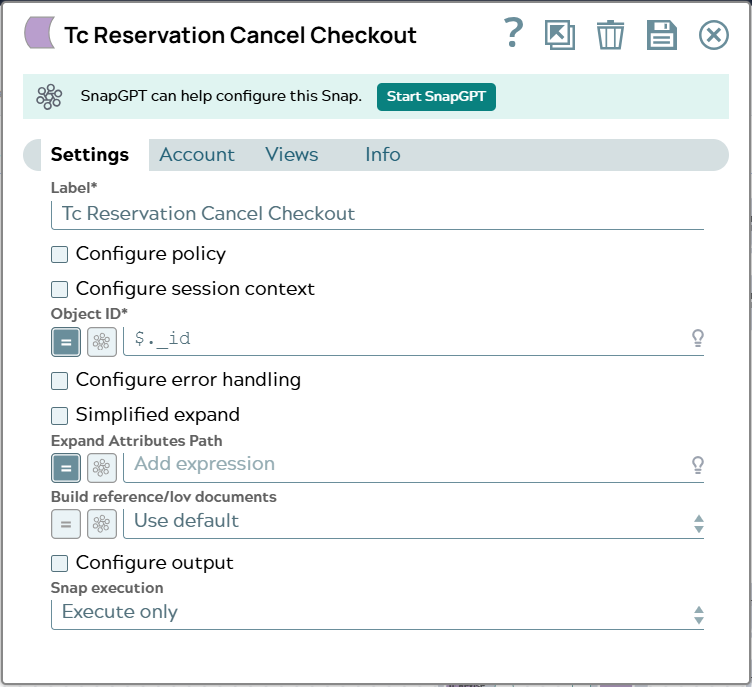The height and width of the screenshot is (687, 752).
Task: Switch to the Info tab
Action: [383, 154]
